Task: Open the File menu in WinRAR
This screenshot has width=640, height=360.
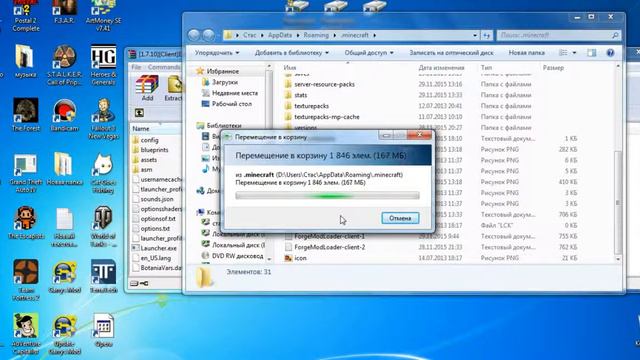Action: [x=136, y=67]
